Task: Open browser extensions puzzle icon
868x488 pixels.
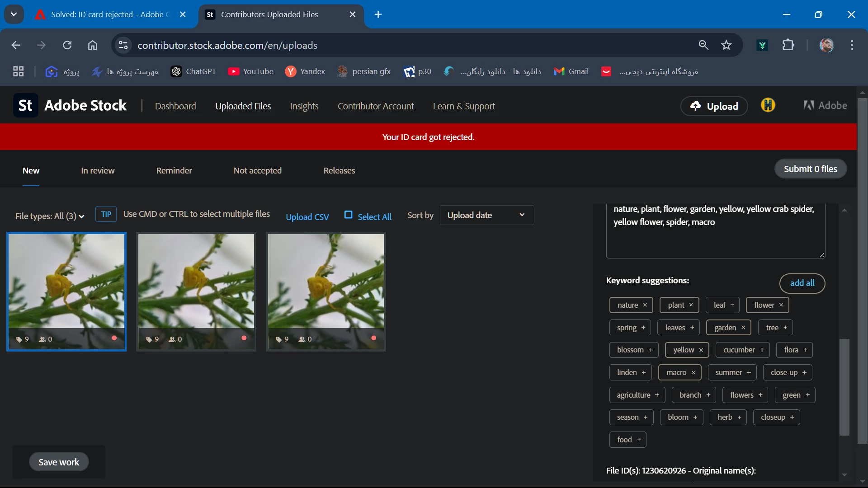Action: coord(788,45)
